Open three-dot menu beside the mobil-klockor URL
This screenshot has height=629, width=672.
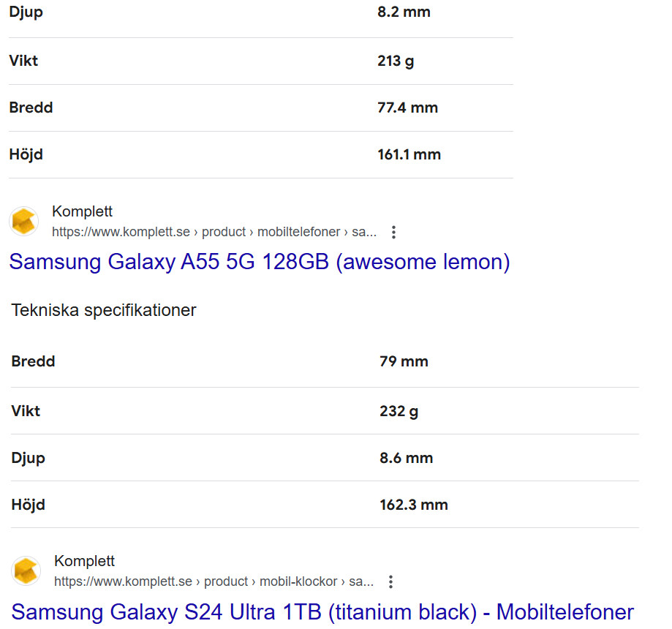click(x=390, y=582)
